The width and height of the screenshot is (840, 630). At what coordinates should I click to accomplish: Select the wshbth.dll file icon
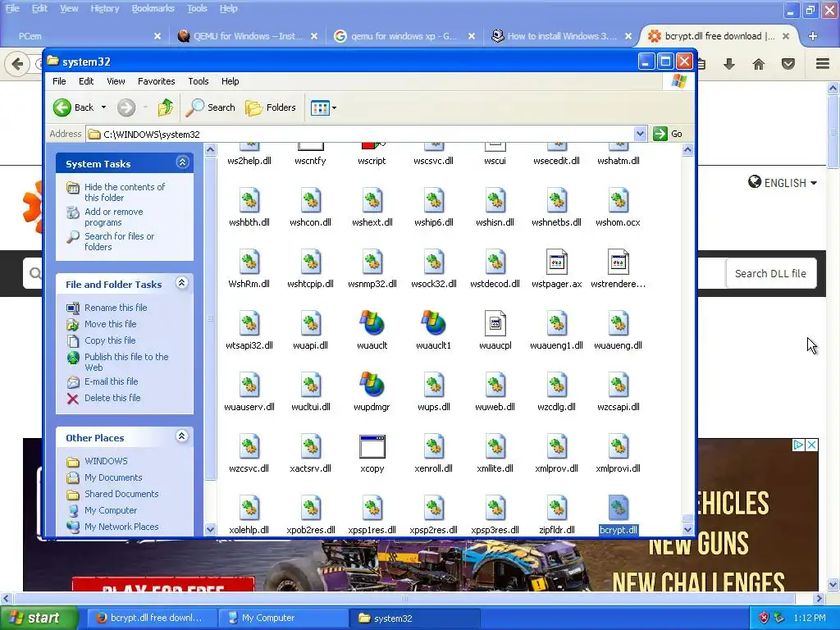pyautogui.click(x=249, y=200)
